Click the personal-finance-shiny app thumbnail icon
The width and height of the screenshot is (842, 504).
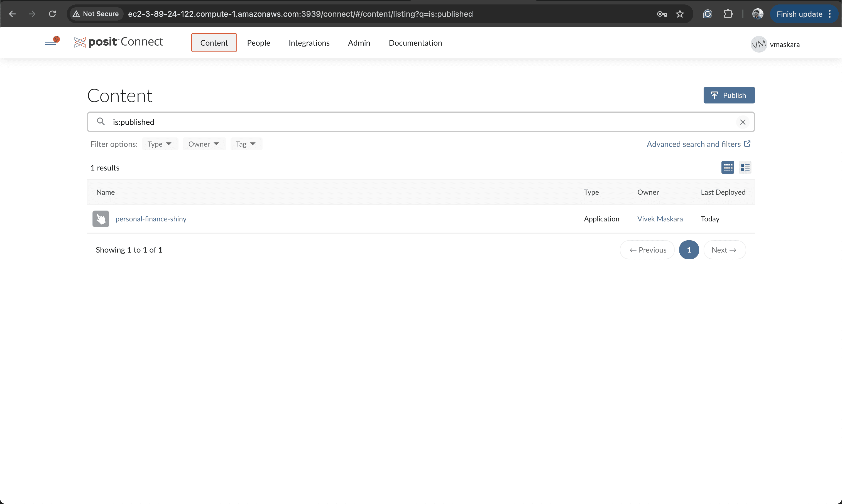(x=101, y=219)
